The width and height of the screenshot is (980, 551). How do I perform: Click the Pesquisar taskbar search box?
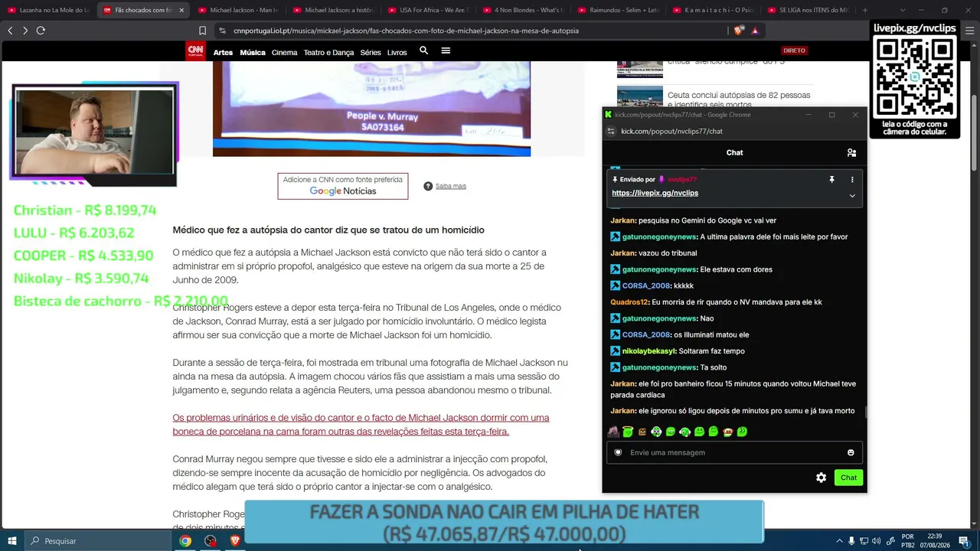tap(98, 541)
